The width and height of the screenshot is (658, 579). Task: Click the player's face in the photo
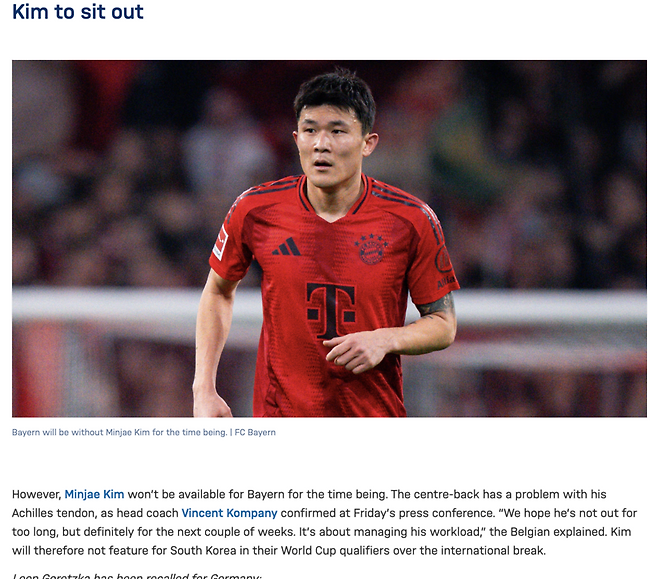[329, 145]
